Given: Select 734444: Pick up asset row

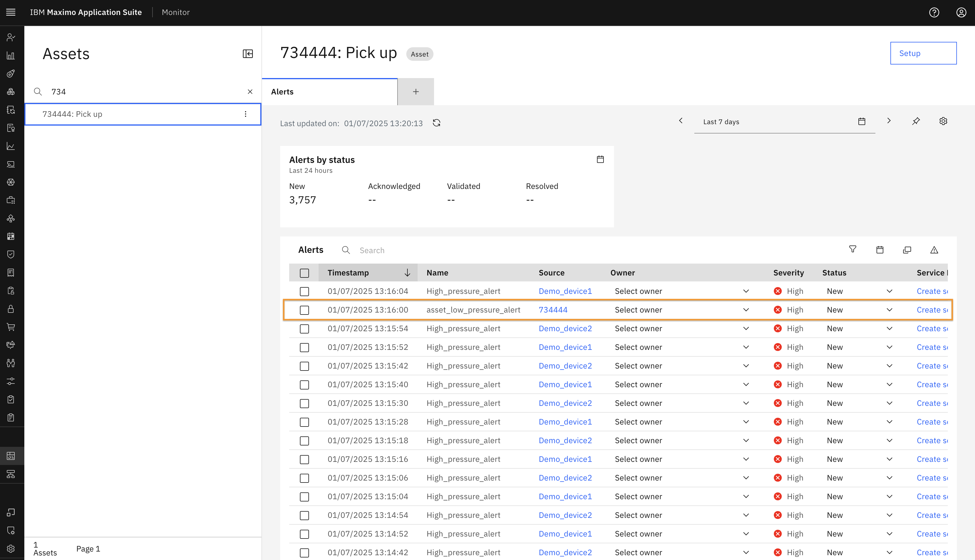Looking at the screenshot, I should point(143,114).
